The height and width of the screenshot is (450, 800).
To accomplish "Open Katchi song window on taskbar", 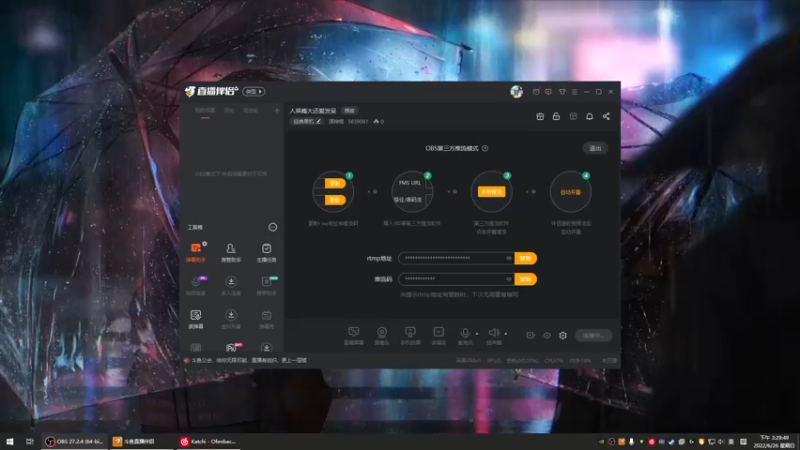I will (x=209, y=441).
